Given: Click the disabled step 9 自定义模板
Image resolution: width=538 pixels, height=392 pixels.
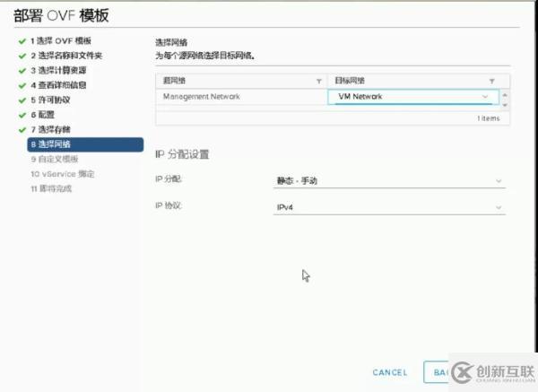Looking at the screenshot, I should (x=55, y=159).
